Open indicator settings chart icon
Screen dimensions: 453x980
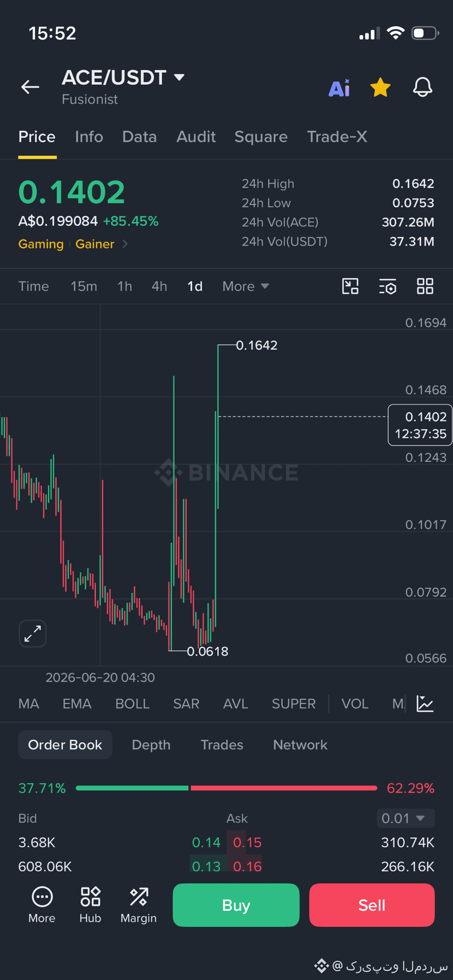pyautogui.click(x=425, y=704)
